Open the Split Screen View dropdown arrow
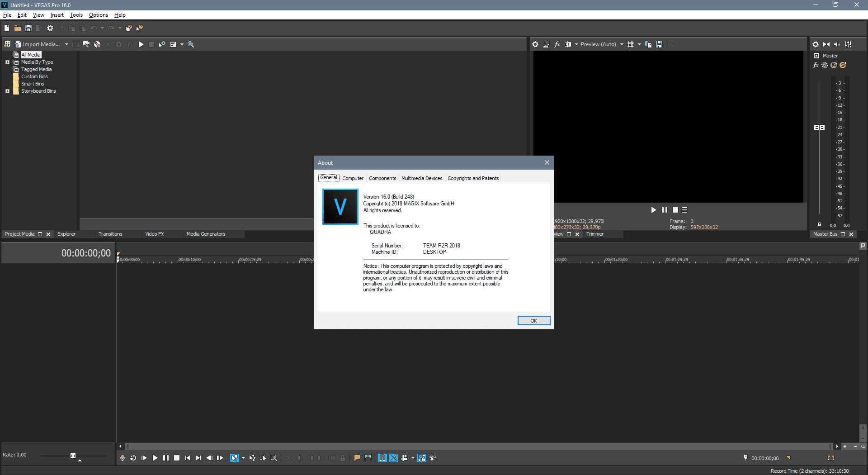Image resolution: width=868 pixels, height=475 pixels. click(x=576, y=44)
